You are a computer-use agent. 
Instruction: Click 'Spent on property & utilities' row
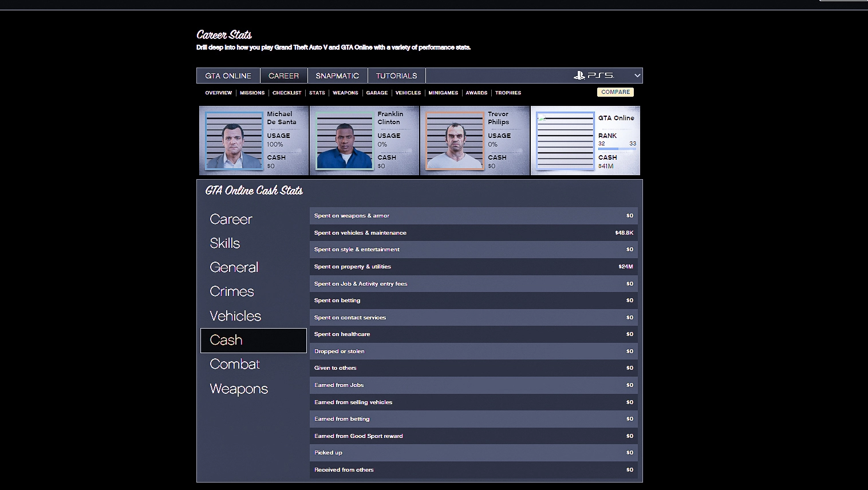click(474, 267)
